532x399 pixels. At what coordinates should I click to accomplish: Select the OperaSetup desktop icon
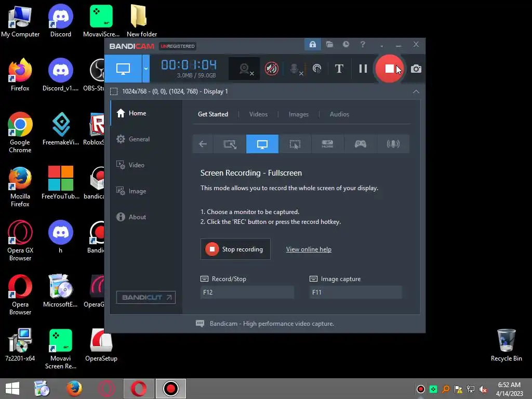click(x=101, y=345)
